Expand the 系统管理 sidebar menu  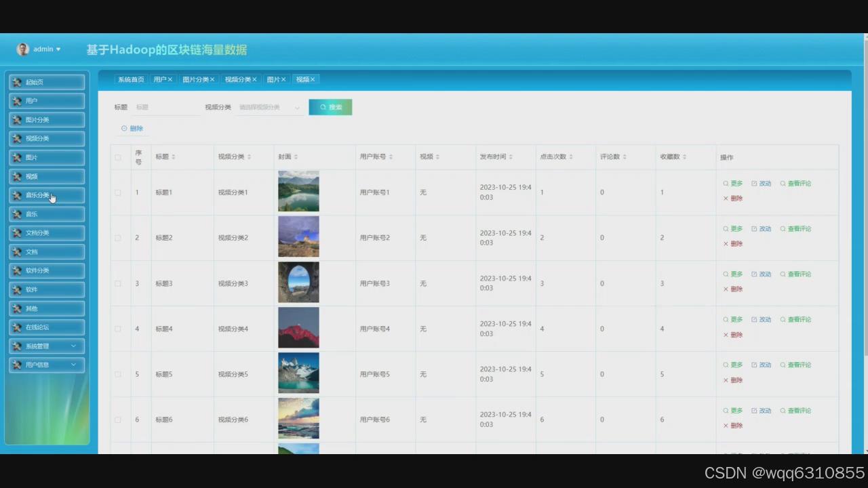point(47,346)
